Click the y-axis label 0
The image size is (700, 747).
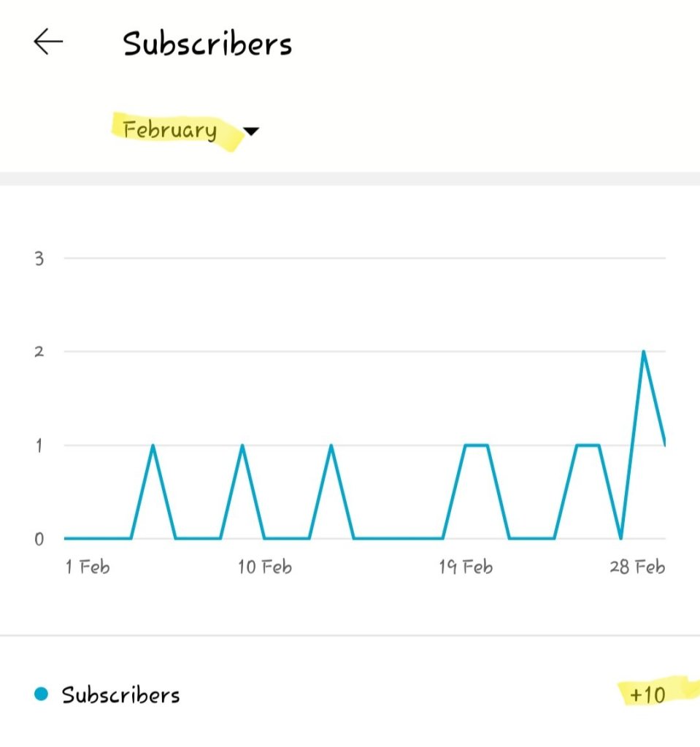(39, 539)
